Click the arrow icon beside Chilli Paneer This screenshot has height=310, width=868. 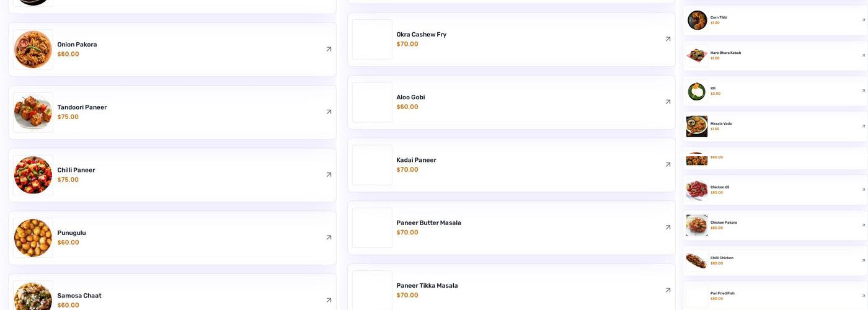329,175
